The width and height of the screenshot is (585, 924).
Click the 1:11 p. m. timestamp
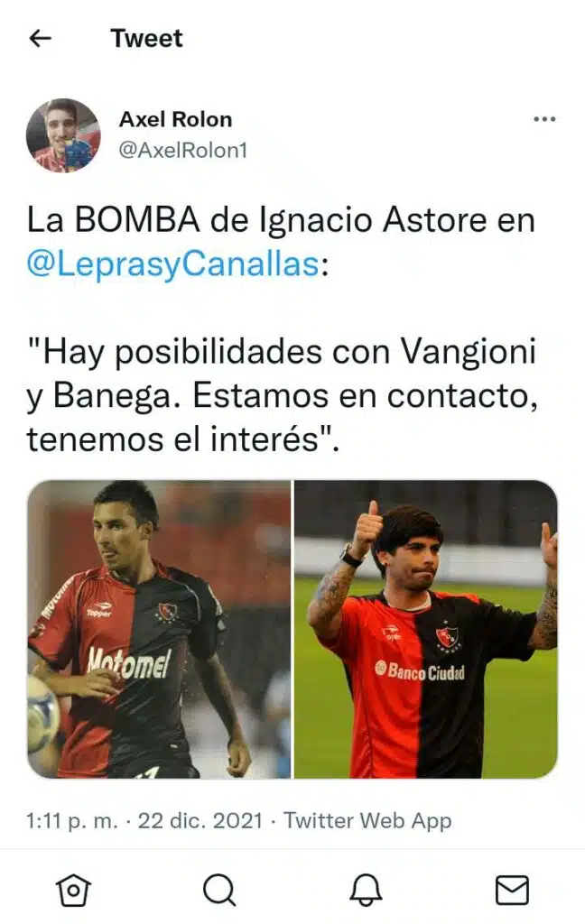(72, 820)
